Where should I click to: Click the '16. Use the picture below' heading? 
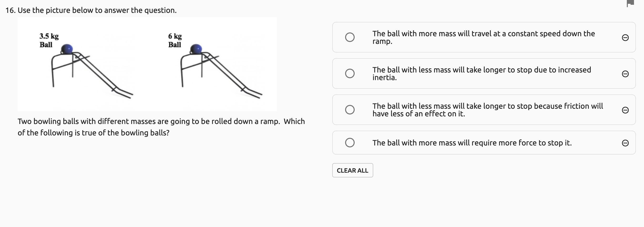(x=91, y=10)
